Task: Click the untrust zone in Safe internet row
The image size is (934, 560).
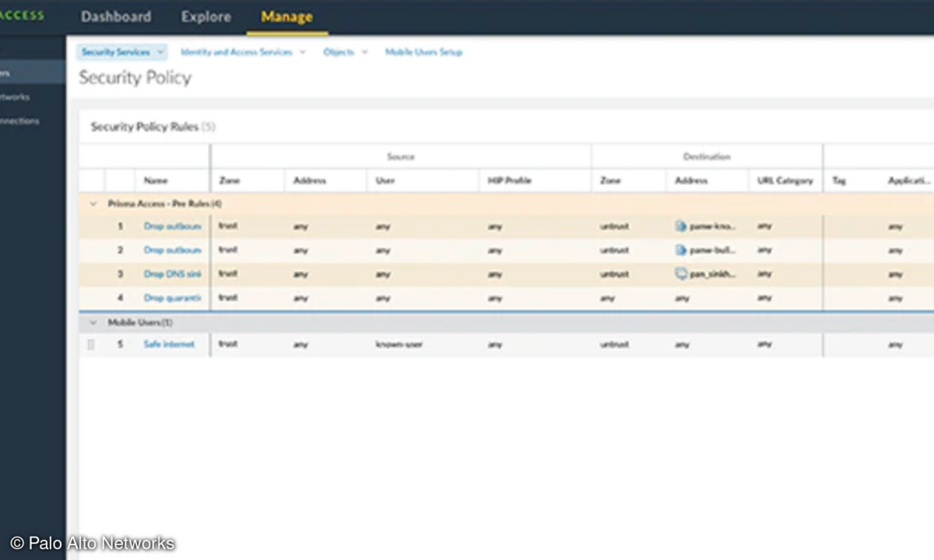Action: click(614, 345)
